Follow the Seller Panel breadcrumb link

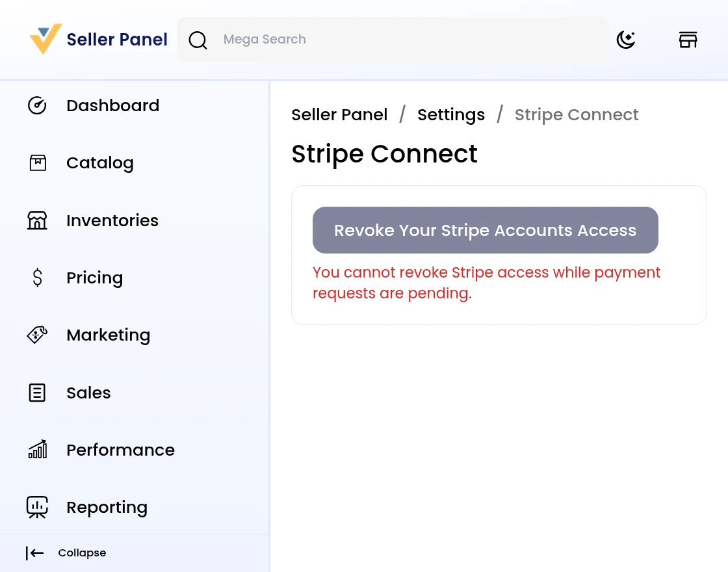(339, 114)
